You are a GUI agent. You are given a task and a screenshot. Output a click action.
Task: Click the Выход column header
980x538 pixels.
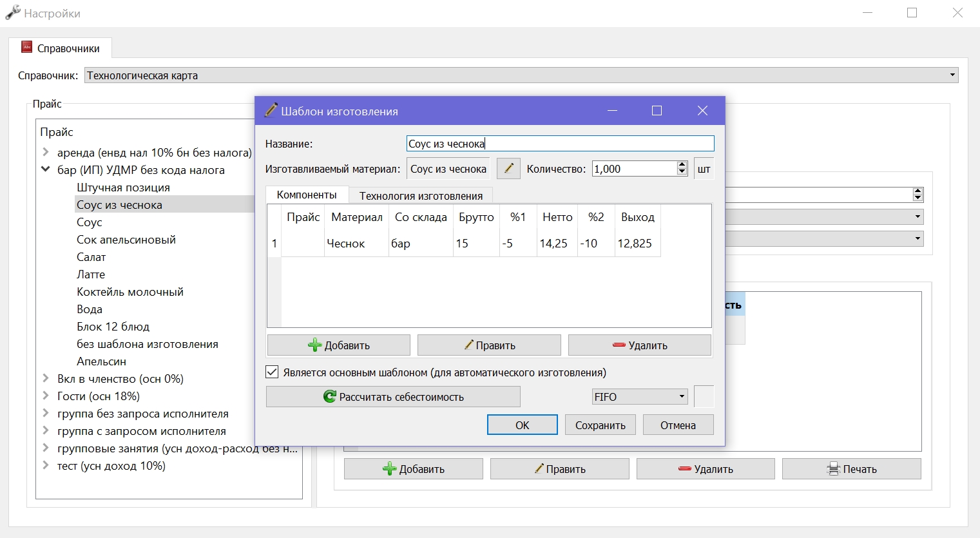click(x=638, y=217)
